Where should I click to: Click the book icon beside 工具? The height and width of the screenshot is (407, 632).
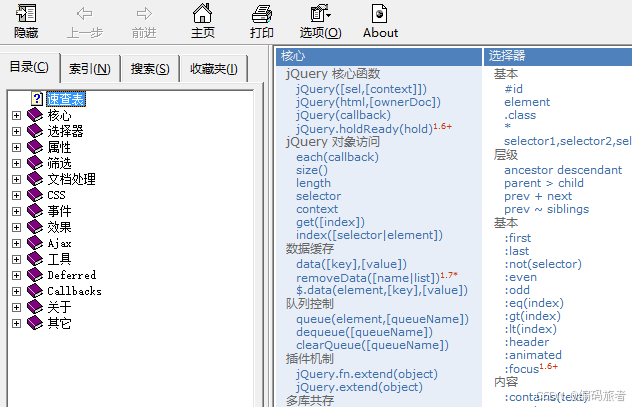tap(35, 259)
